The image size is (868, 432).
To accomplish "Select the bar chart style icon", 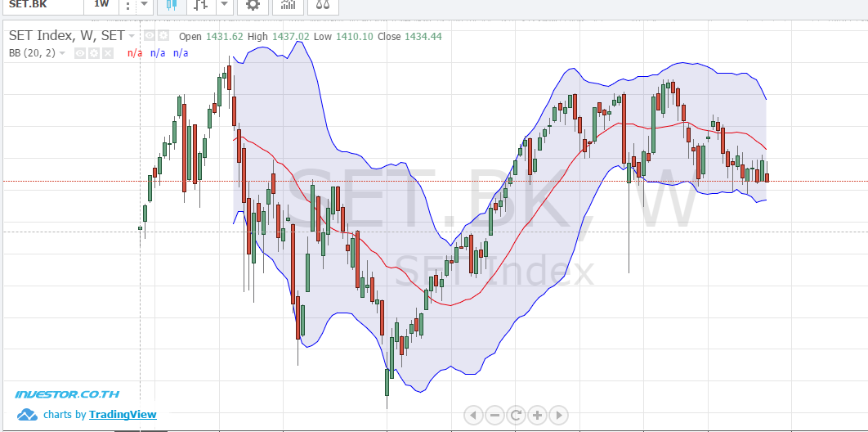I will [x=201, y=5].
